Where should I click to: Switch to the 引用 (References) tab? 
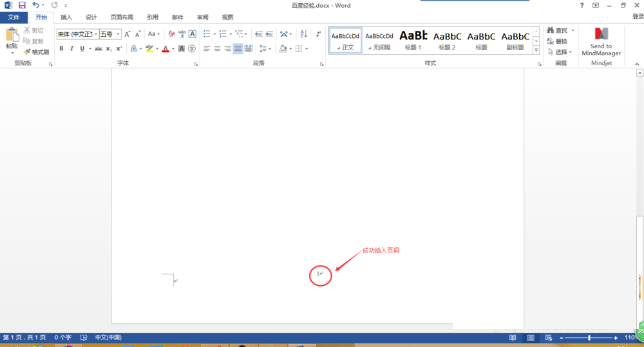coord(153,17)
